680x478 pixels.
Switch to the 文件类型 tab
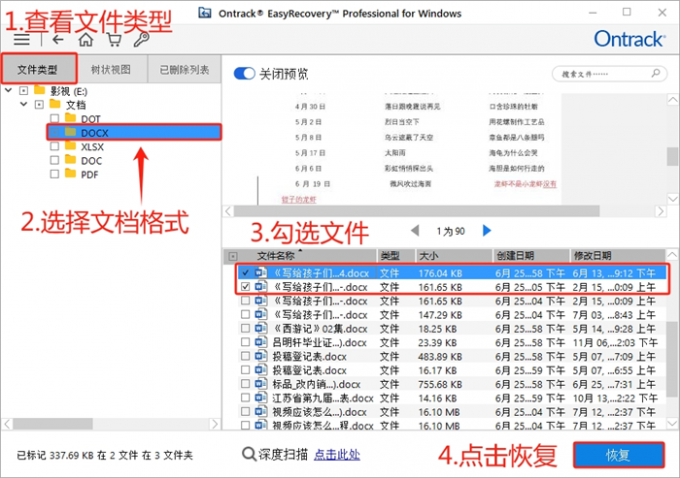pyautogui.click(x=38, y=69)
